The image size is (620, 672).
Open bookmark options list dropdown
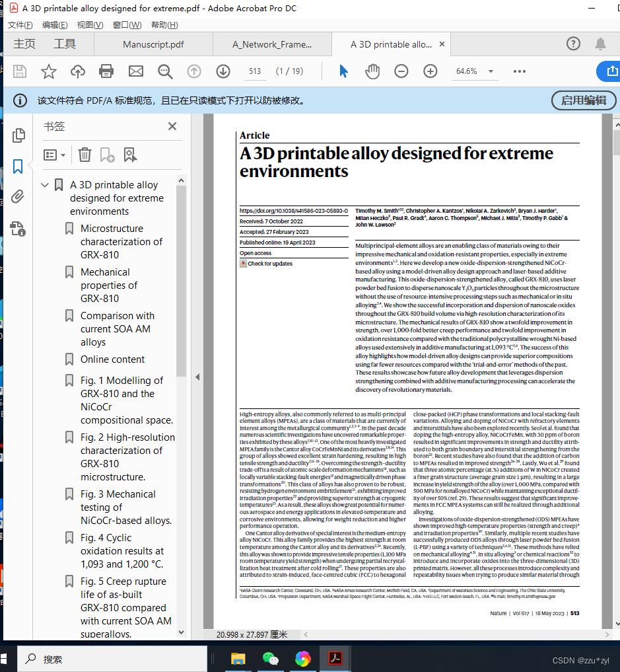coord(54,155)
